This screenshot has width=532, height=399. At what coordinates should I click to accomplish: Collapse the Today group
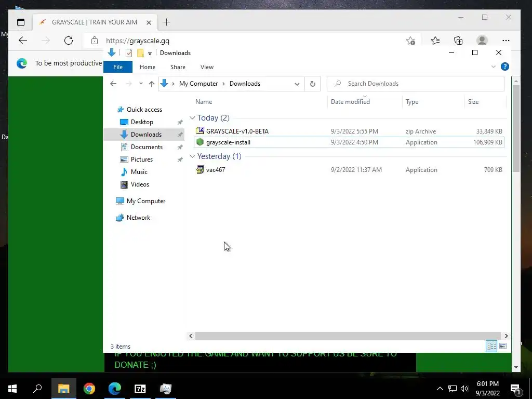click(192, 118)
